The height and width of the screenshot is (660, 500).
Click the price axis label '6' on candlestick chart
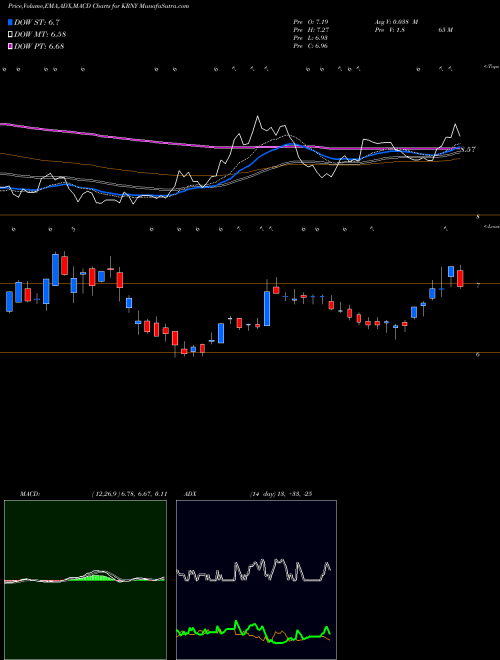478,355
